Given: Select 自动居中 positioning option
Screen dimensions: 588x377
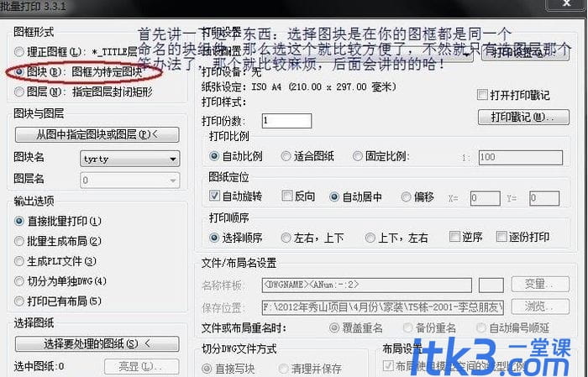Looking at the screenshot, I should (x=334, y=196).
